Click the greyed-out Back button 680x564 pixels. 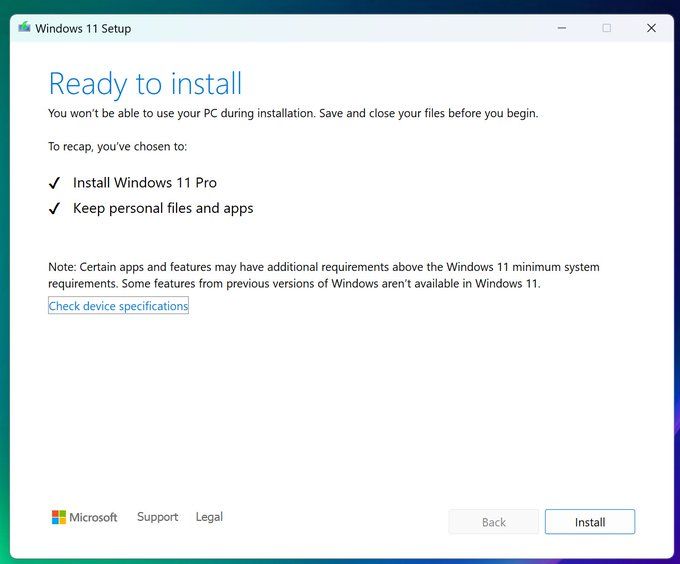tap(494, 522)
